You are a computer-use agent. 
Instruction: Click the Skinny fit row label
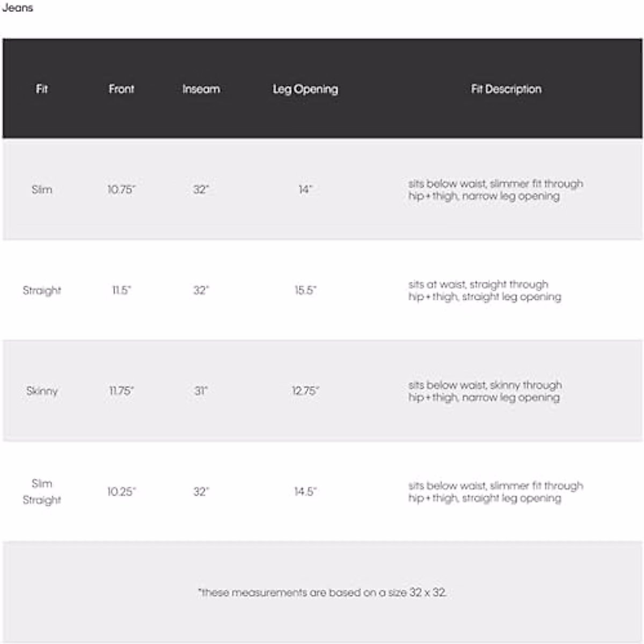tap(42, 391)
